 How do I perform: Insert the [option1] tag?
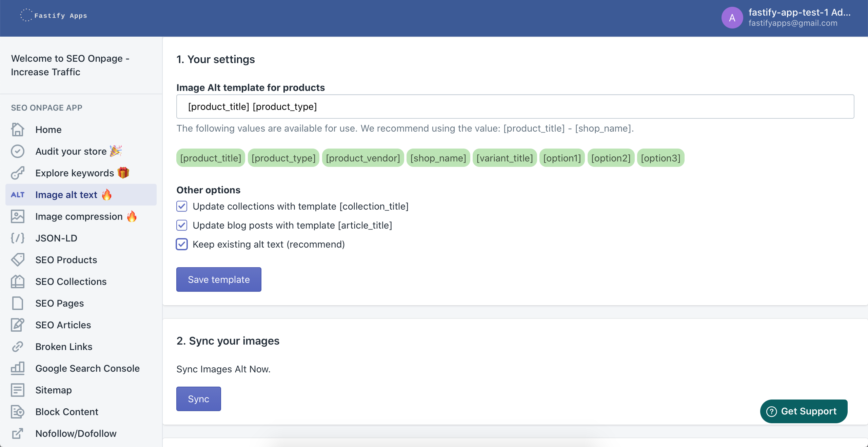tap(562, 158)
